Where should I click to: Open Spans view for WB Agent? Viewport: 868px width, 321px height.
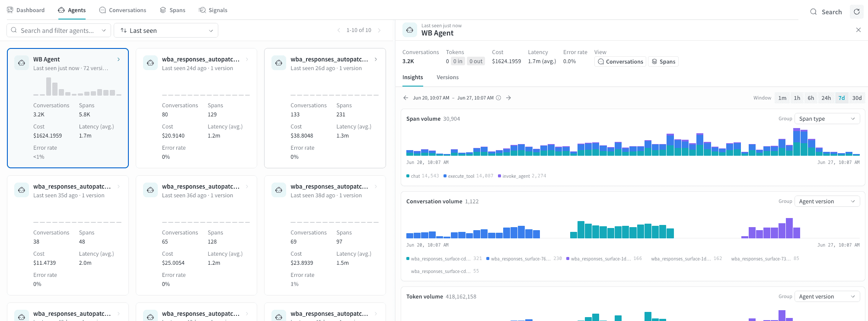coord(663,61)
